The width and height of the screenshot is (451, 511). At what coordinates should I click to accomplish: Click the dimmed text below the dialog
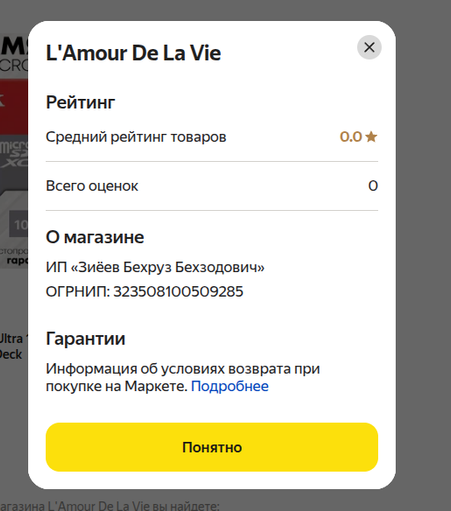pos(110,506)
